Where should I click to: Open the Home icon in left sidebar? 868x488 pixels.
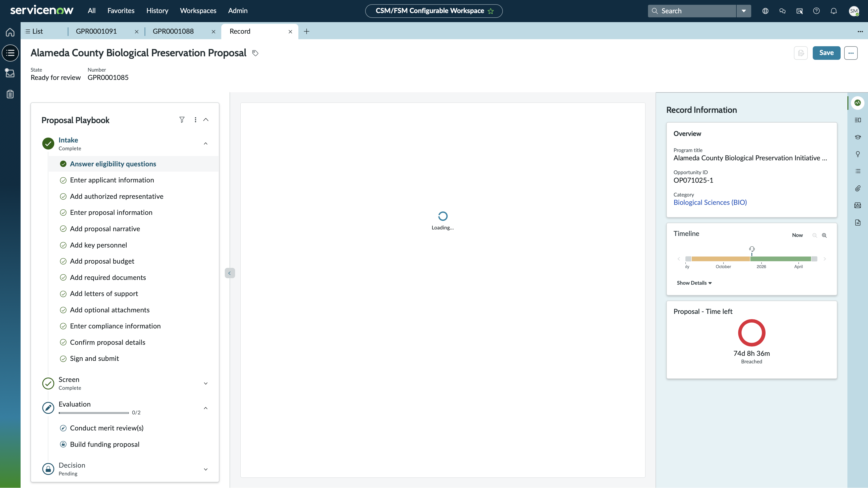[x=10, y=32]
